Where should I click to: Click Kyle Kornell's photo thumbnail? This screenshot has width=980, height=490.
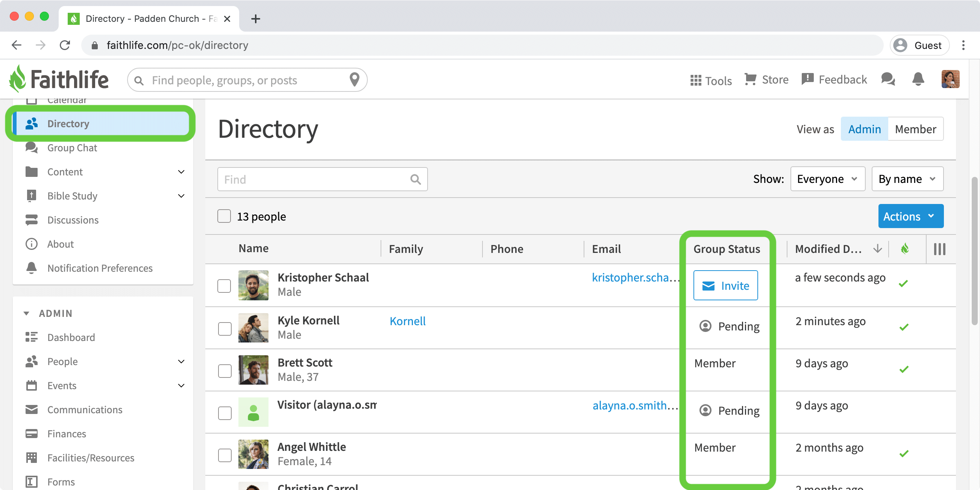point(253,328)
